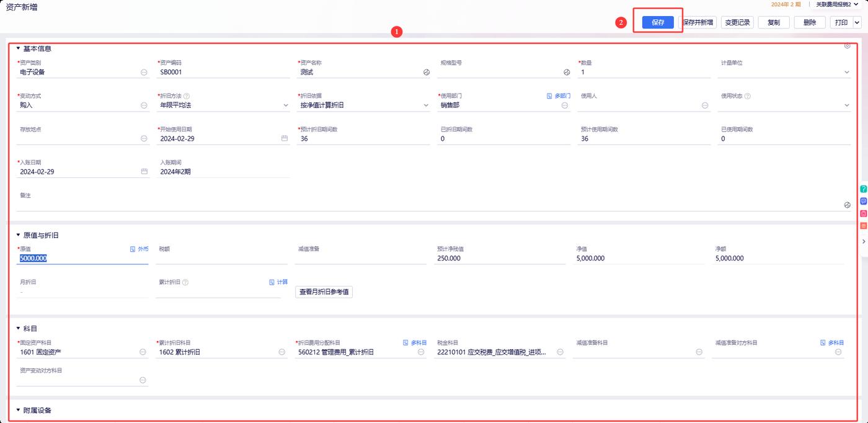Click help icon beside 折旧方法
The width and height of the screenshot is (868, 423).
(x=187, y=96)
